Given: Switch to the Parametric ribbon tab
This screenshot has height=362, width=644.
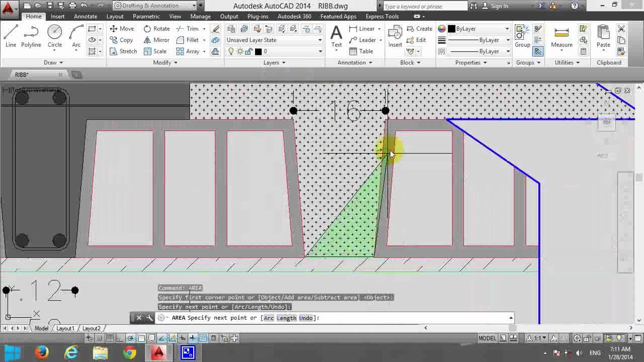Looking at the screenshot, I should [x=146, y=17].
